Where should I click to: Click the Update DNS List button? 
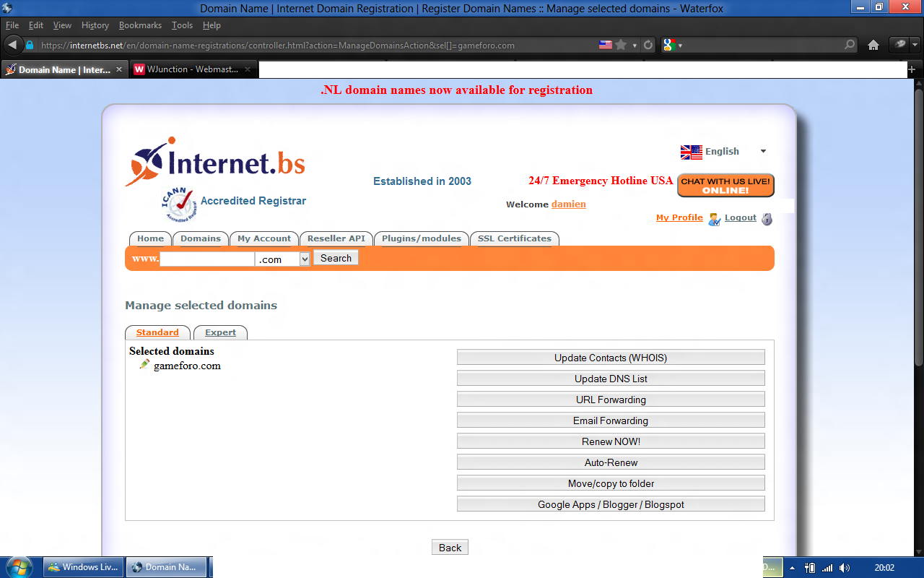tap(611, 379)
